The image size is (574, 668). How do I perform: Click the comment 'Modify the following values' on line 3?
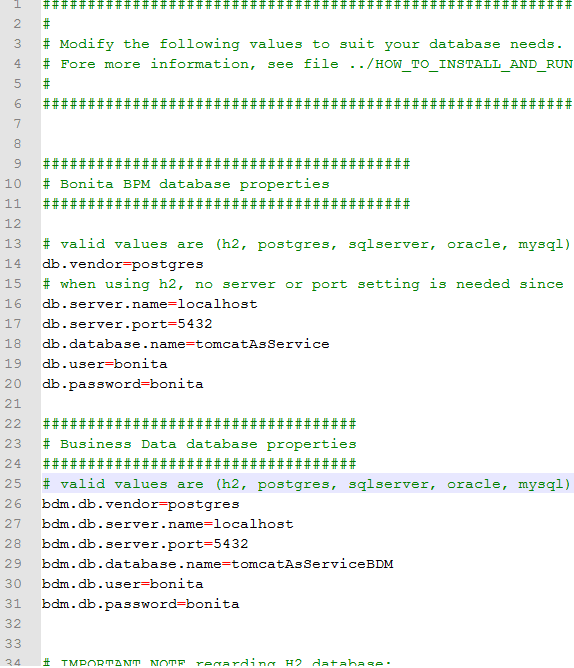click(303, 44)
